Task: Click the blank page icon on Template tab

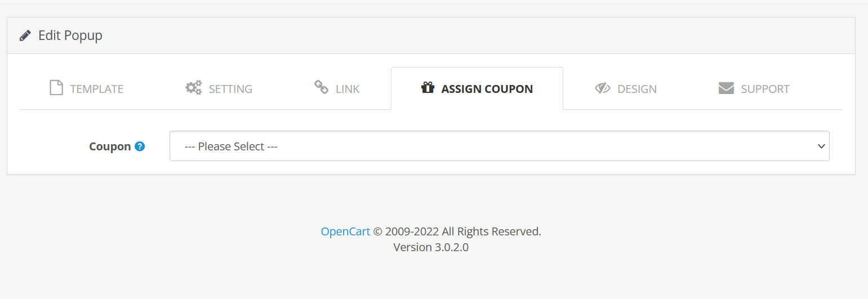Action: [x=56, y=88]
